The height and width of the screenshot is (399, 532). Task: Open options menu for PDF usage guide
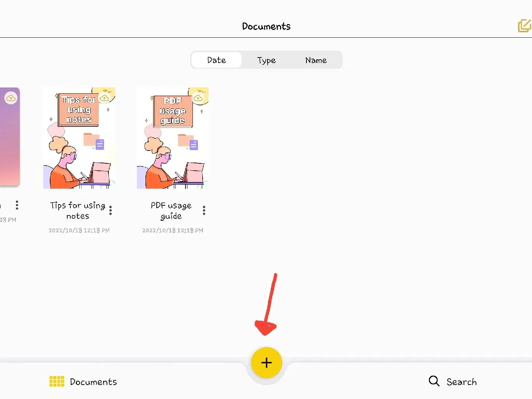pos(204,210)
